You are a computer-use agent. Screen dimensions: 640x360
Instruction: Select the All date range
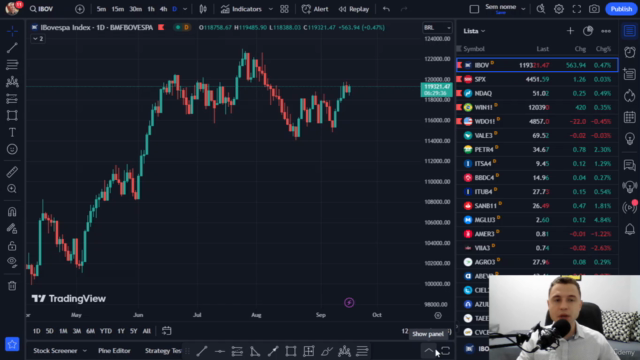click(x=147, y=331)
